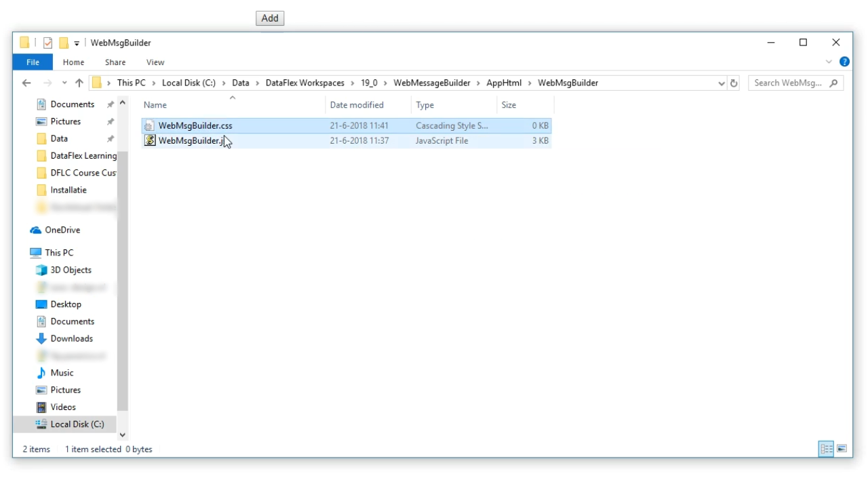The width and height of the screenshot is (868, 488).
Task: Switch to Details view layout icon
Action: (826, 449)
